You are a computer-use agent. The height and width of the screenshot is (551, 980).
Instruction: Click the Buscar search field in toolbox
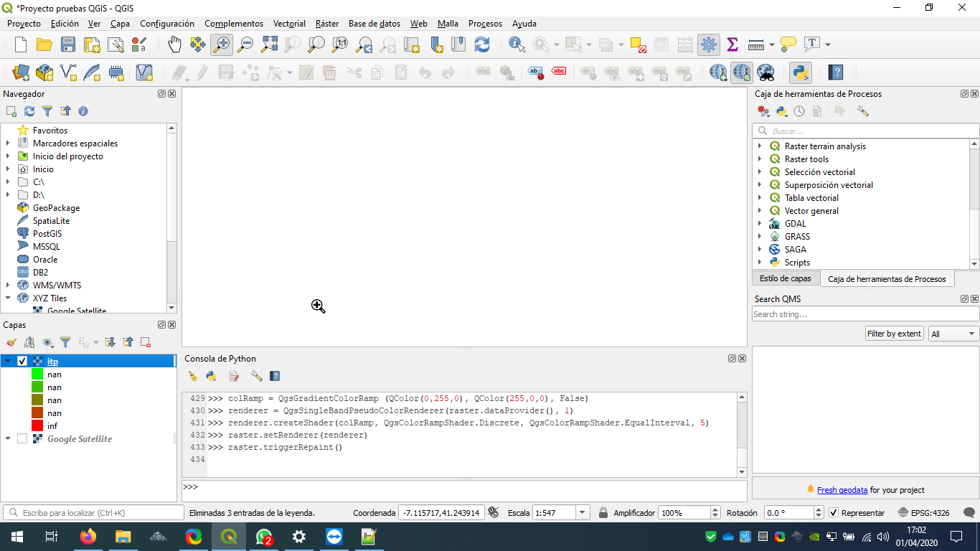point(865,131)
